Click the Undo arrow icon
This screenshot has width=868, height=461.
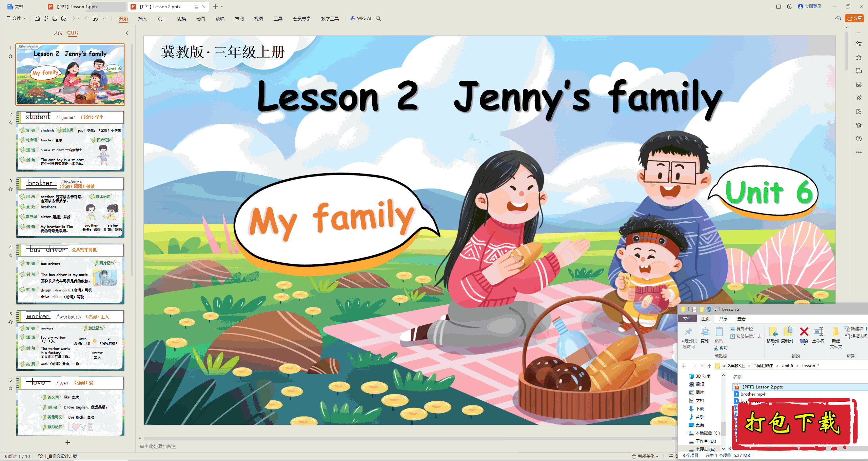[73, 18]
